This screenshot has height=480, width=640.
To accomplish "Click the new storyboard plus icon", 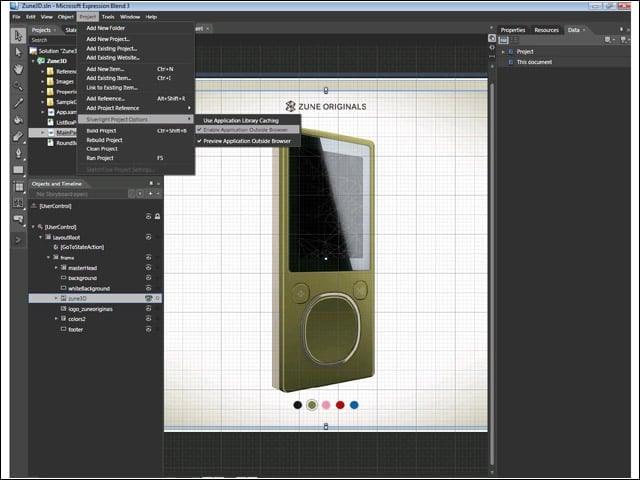I will pos(151,194).
